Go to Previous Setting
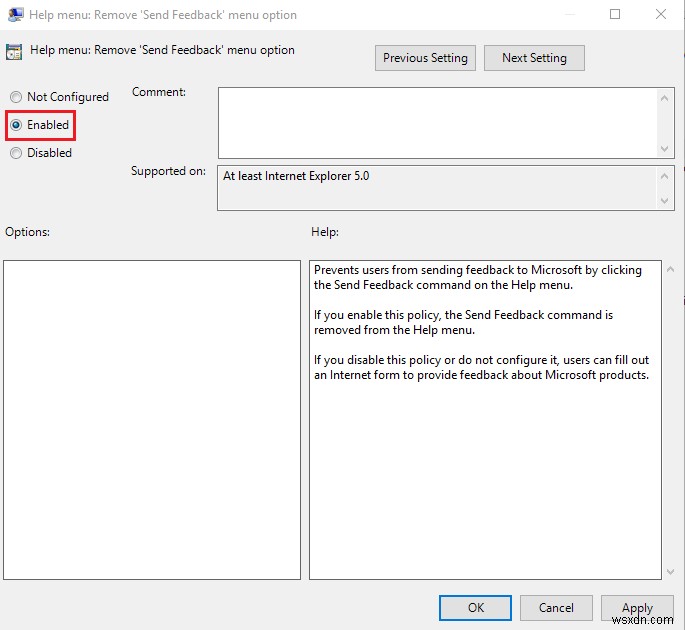 [x=425, y=58]
